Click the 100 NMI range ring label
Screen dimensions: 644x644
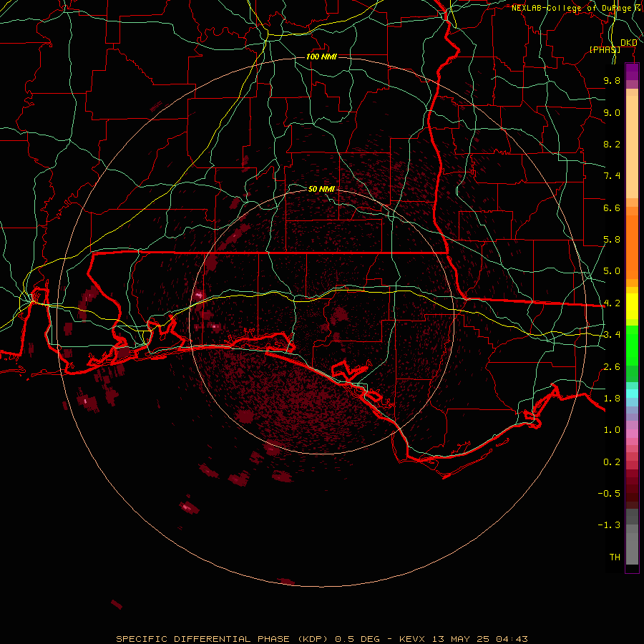pos(321,57)
